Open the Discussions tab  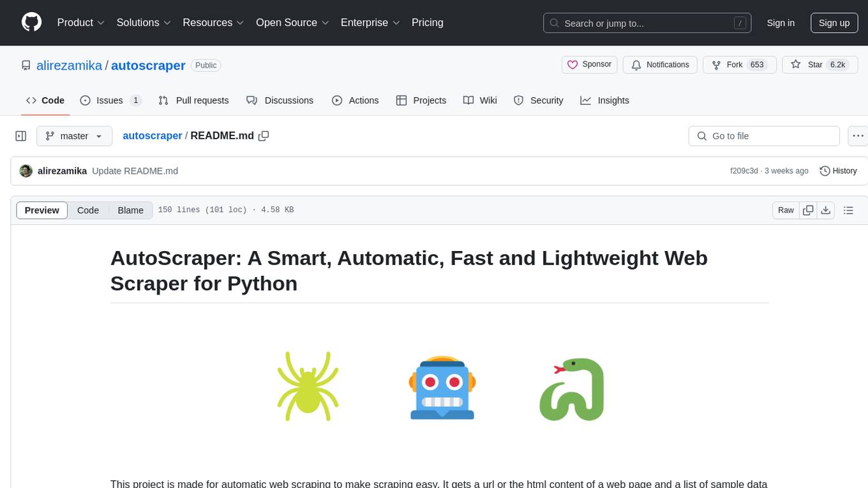click(280, 100)
